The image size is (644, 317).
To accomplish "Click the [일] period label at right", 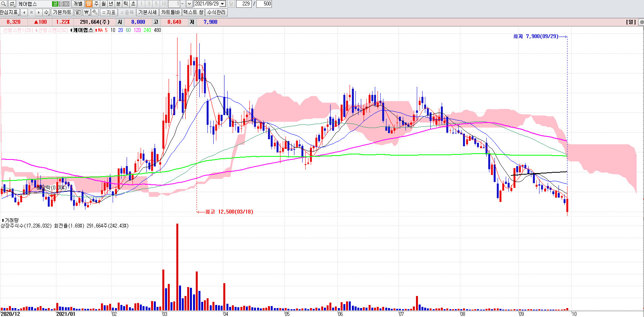I will pyautogui.click(x=631, y=22).
